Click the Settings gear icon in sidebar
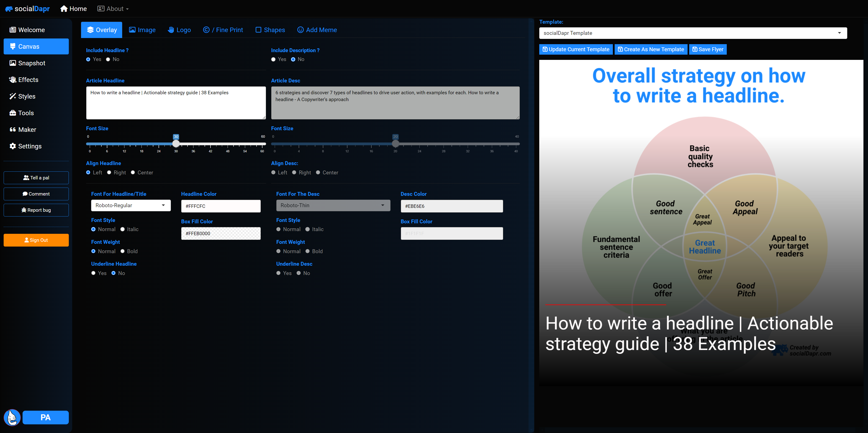 [13, 146]
